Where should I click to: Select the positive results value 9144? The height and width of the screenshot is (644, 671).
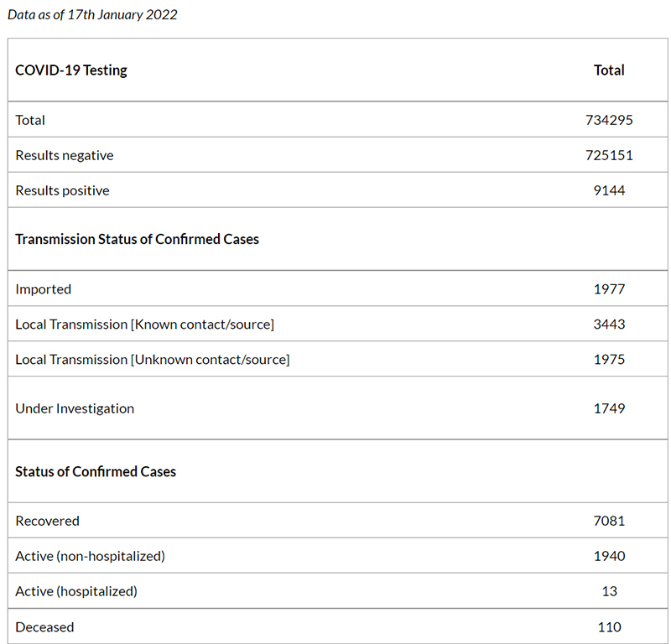click(x=609, y=190)
